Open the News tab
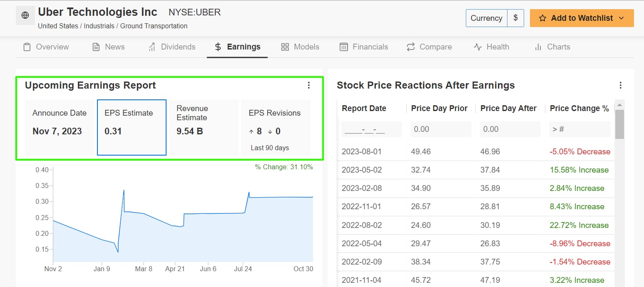Viewport: 644px width, 287px height. point(108,47)
